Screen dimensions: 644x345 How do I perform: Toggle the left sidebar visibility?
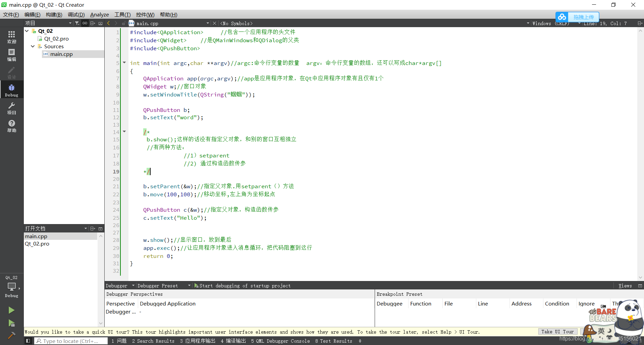click(x=28, y=341)
